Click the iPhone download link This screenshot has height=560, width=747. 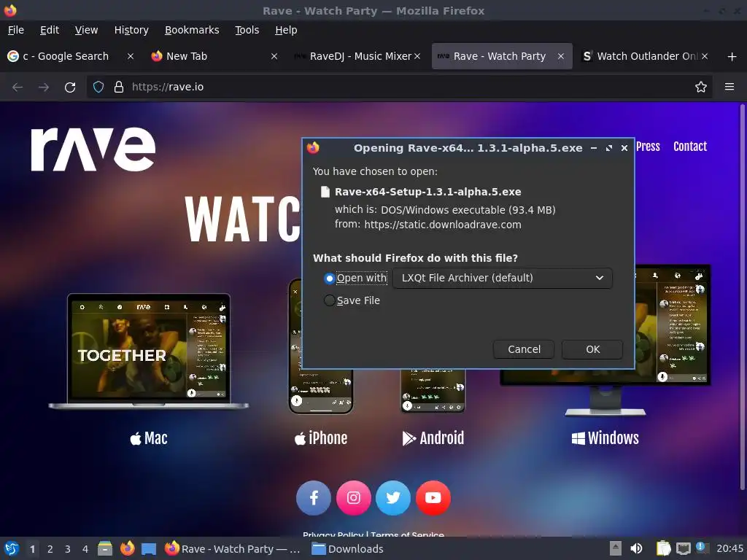coord(321,438)
